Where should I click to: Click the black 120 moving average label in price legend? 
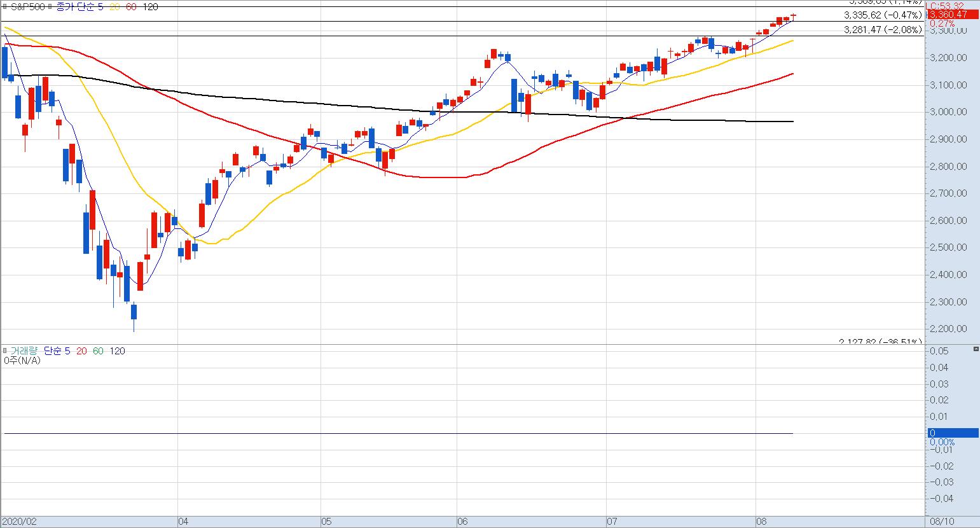click(151, 6)
